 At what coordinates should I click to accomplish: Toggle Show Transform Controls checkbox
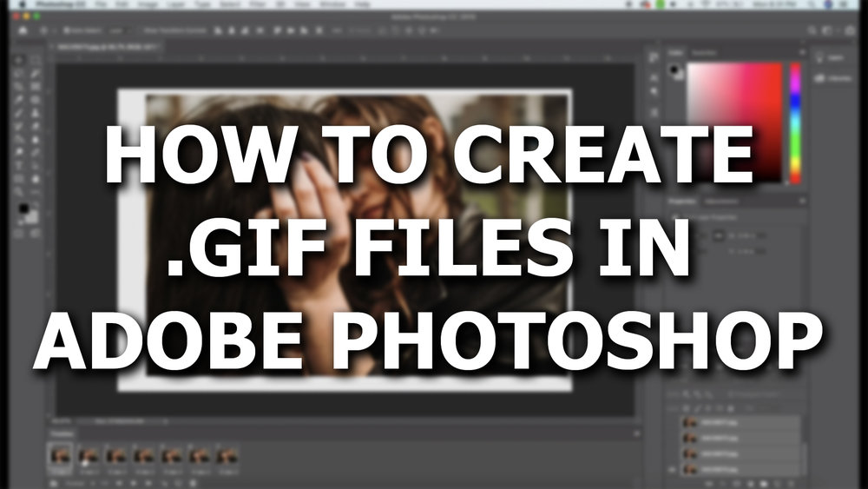pos(141,30)
